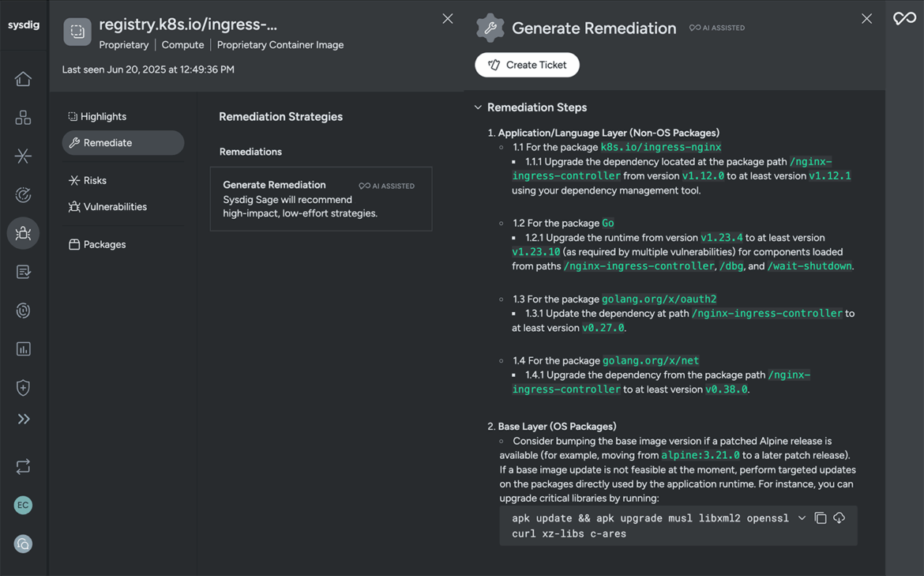Open the radar target icon in the sidebar
The image size is (924, 576).
(23, 194)
